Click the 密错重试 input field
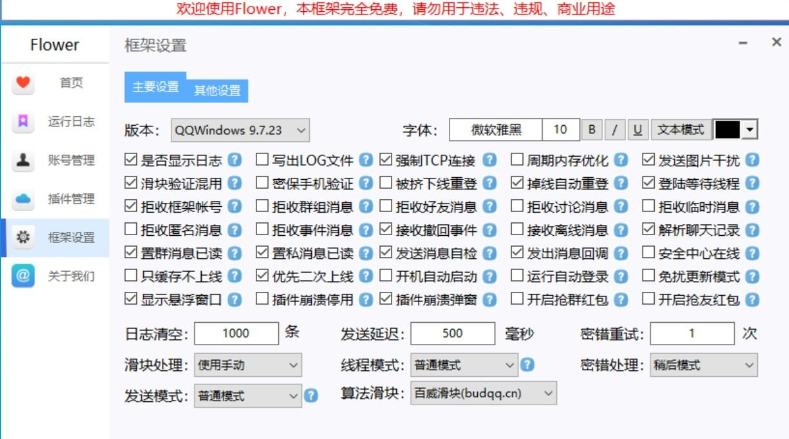 (692, 333)
